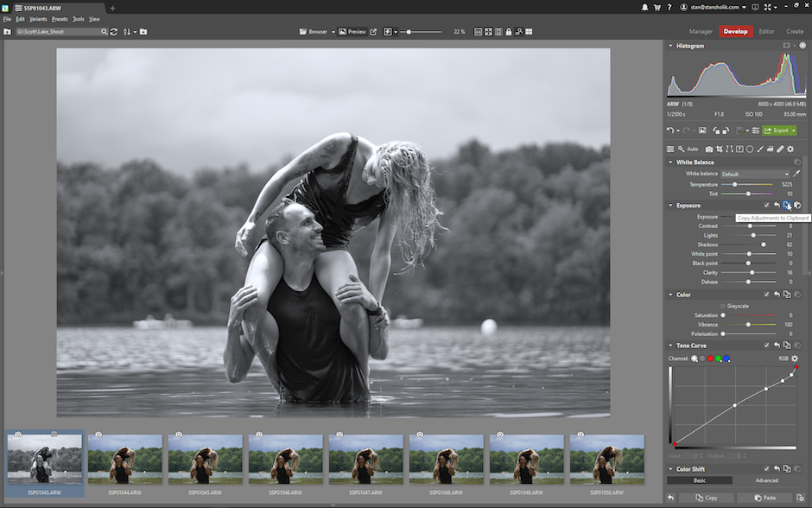This screenshot has height=508, width=812.
Task: Select the camera and lens icon
Action: (709, 149)
